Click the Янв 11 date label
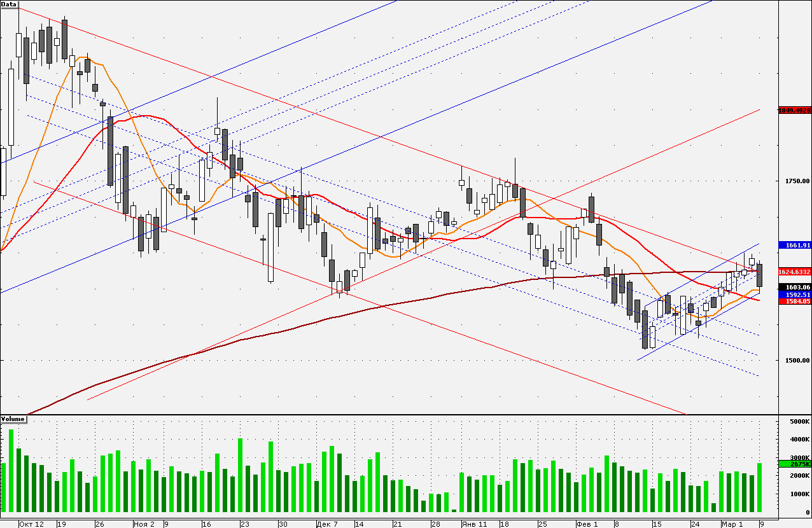812x528 pixels. click(474, 524)
